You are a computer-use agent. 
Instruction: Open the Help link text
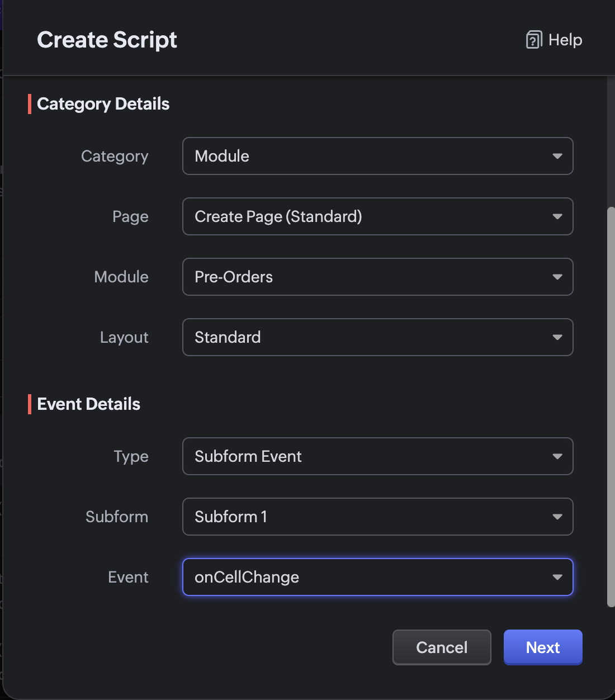565,40
